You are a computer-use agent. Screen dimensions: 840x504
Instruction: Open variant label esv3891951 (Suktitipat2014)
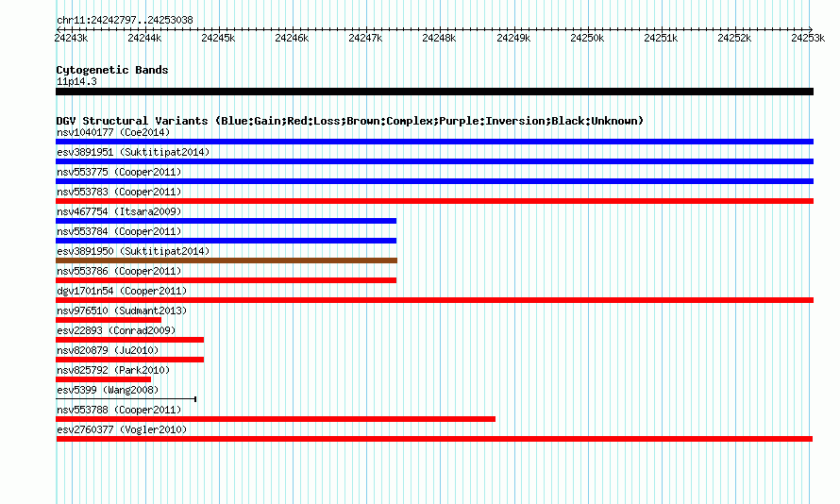[133, 152]
